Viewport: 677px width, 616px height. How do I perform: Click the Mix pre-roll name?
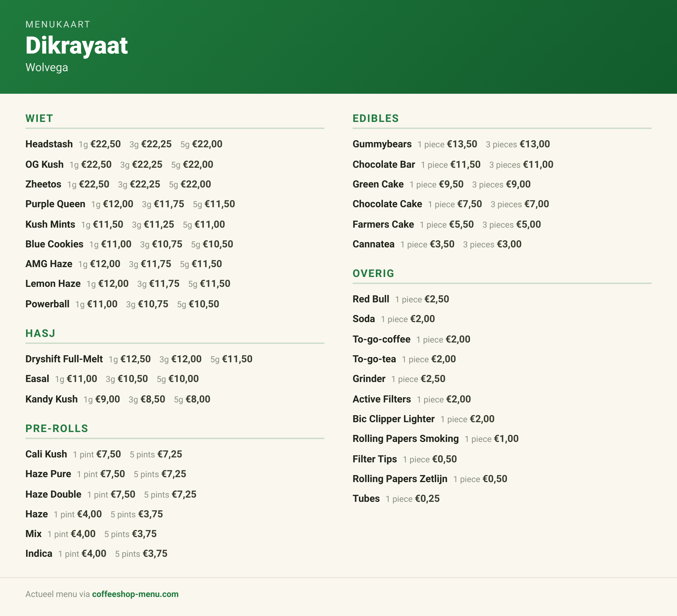[33, 534]
